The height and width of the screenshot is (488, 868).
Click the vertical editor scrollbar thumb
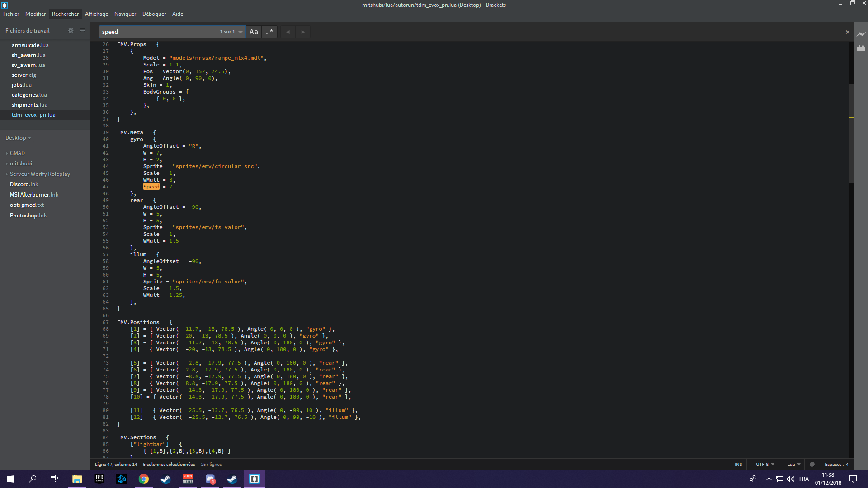point(851,133)
